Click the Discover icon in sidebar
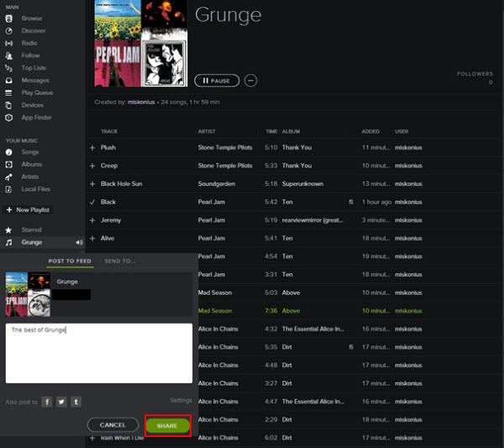504x448 pixels. coord(8,31)
